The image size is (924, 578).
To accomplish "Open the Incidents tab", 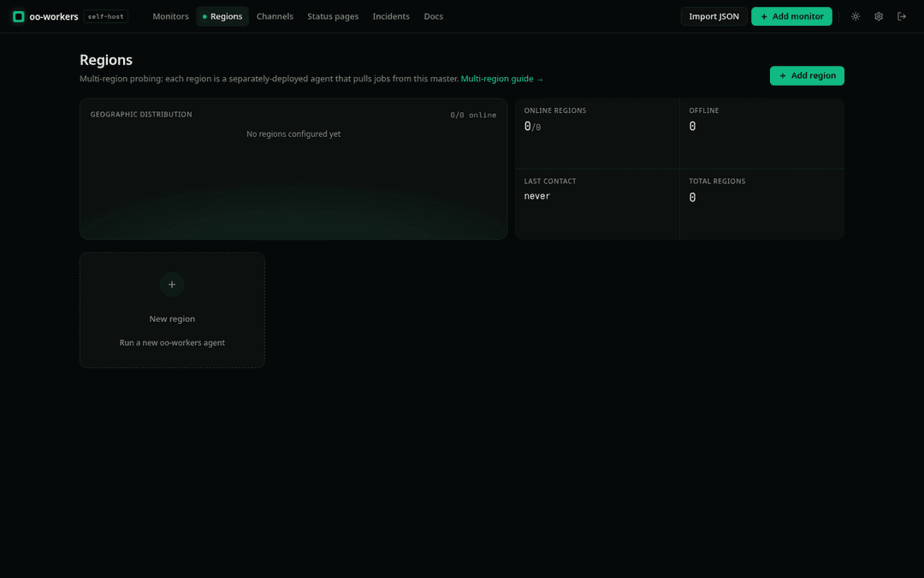I will 391,16.
